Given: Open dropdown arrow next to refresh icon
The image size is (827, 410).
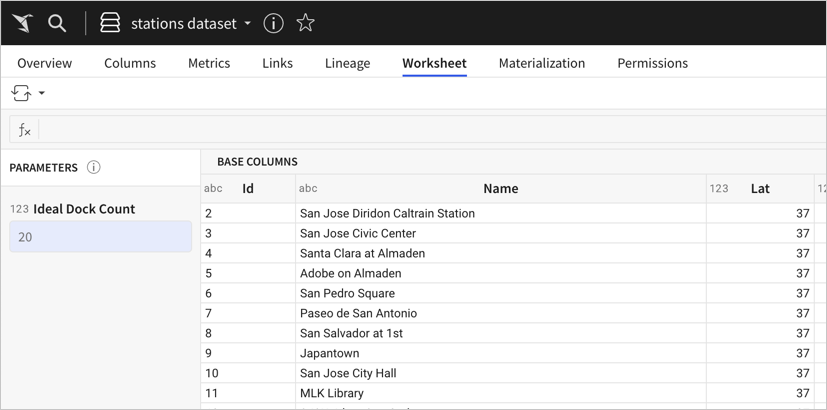Looking at the screenshot, I should click(x=42, y=93).
